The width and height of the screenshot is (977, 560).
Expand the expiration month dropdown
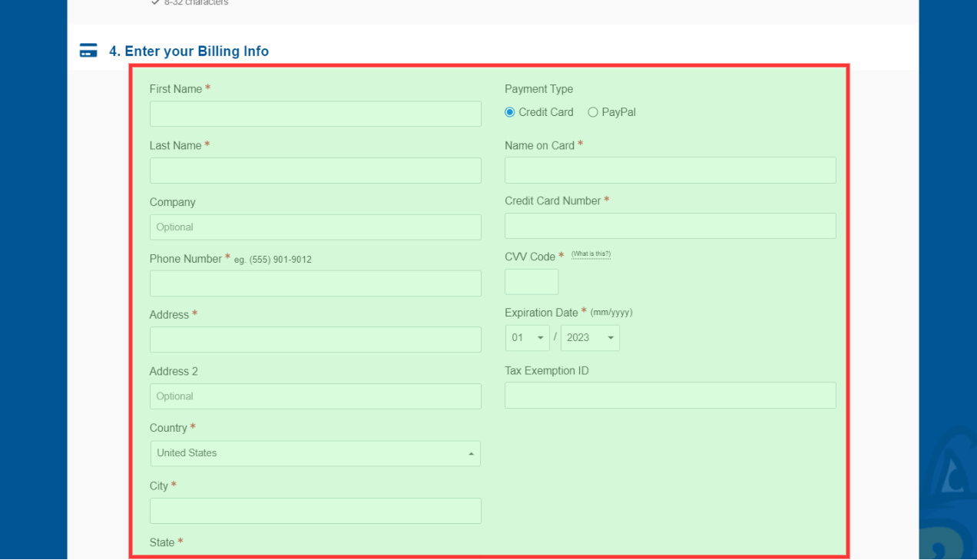coord(527,338)
